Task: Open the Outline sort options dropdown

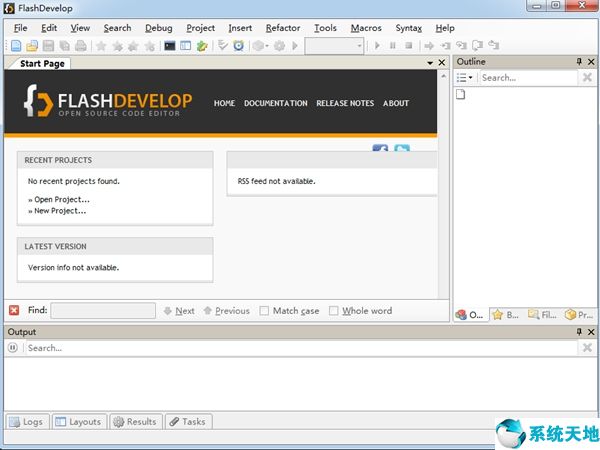Action: tap(465, 78)
